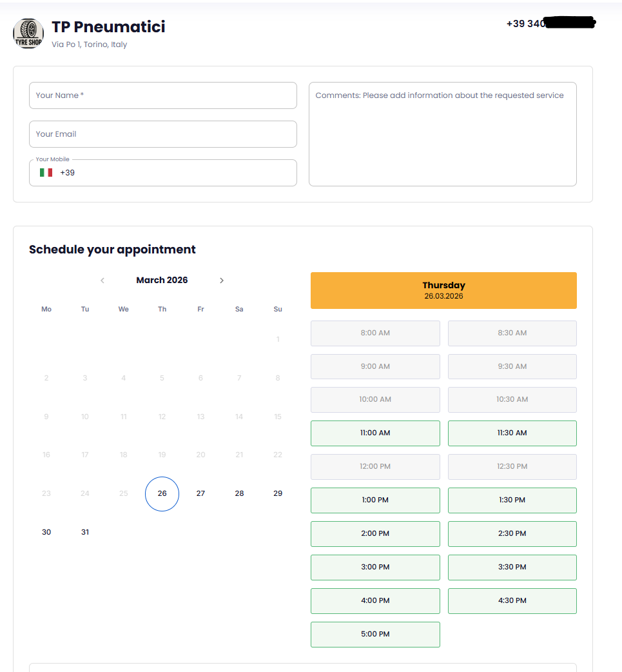The image size is (622, 672).
Task: Choose the 11:00 AM time slot
Action: [x=375, y=433]
